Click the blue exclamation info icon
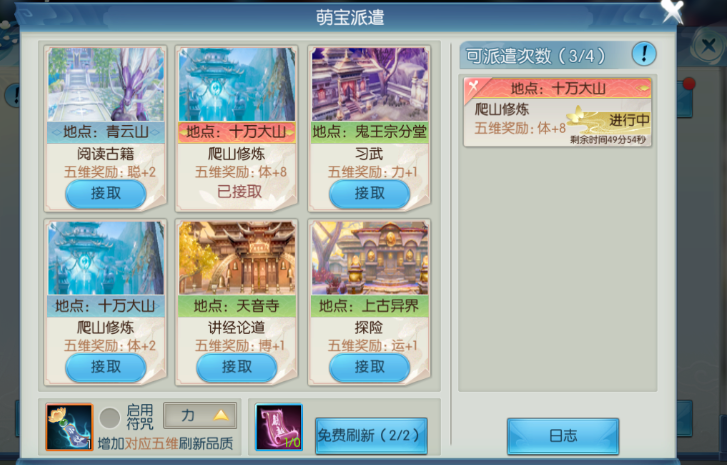This screenshot has width=727, height=465. click(x=644, y=54)
